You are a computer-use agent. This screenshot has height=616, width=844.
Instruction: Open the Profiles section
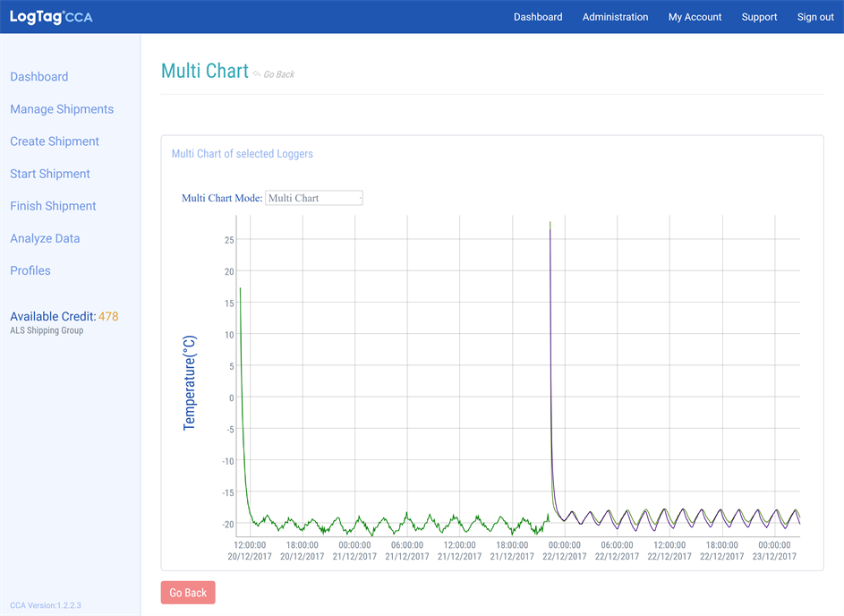[30, 270]
